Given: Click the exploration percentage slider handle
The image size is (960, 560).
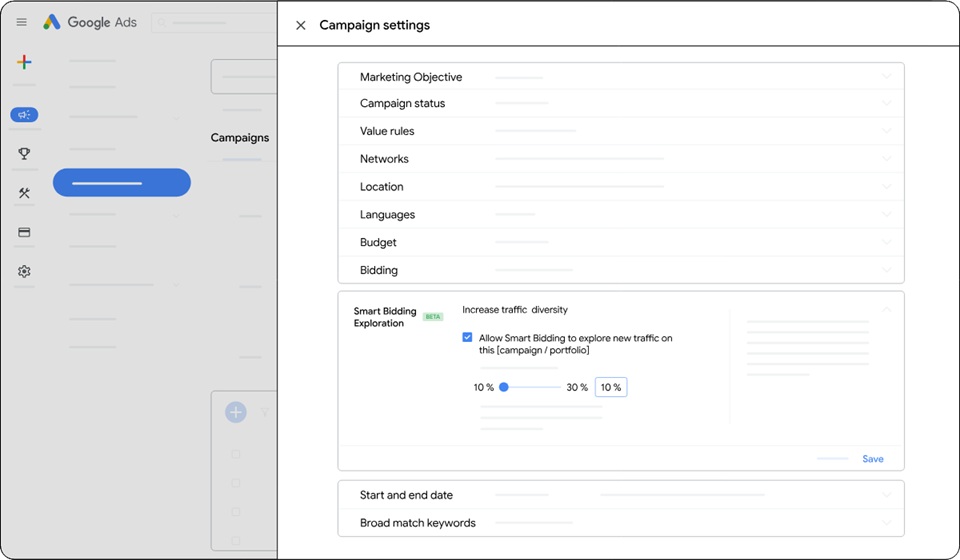Looking at the screenshot, I should click(x=504, y=387).
